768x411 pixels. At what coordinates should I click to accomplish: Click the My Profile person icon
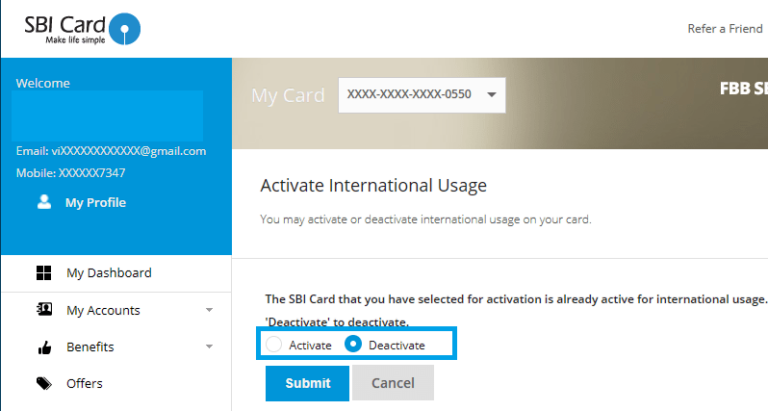44,202
